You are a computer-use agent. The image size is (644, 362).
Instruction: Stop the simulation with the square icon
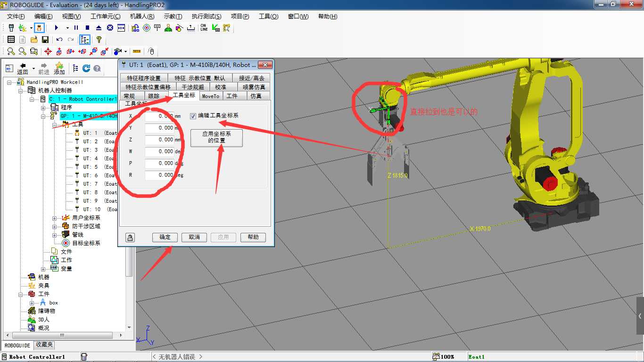87,28
